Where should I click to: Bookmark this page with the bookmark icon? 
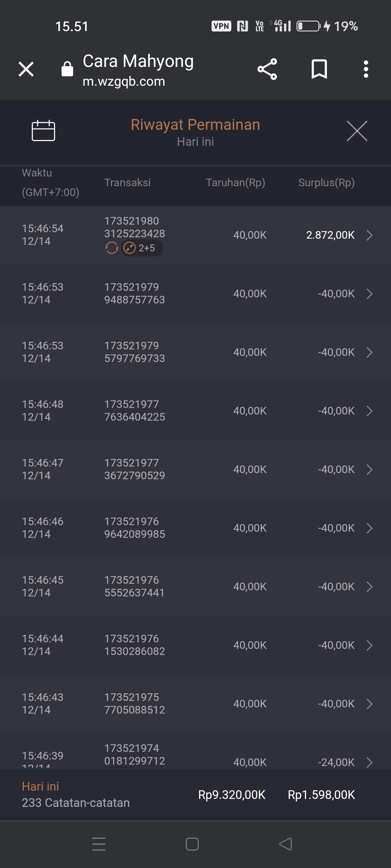(x=319, y=69)
